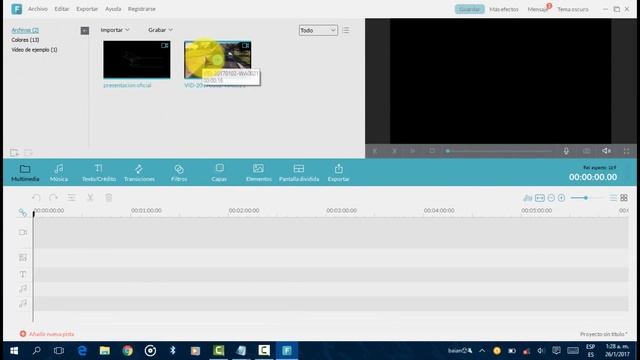This screenshot has height=360, width=640.
Task: Switch to Tema oscuro
Action: 573,9
